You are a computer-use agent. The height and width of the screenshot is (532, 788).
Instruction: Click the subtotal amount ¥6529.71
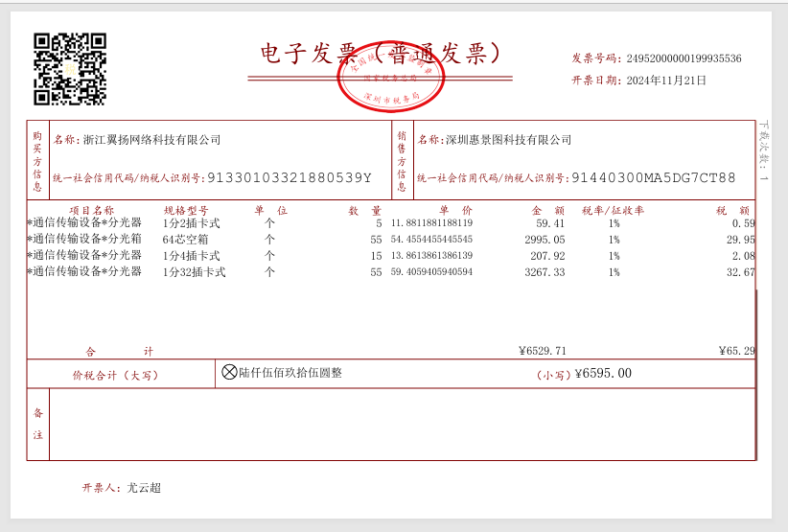542,351
